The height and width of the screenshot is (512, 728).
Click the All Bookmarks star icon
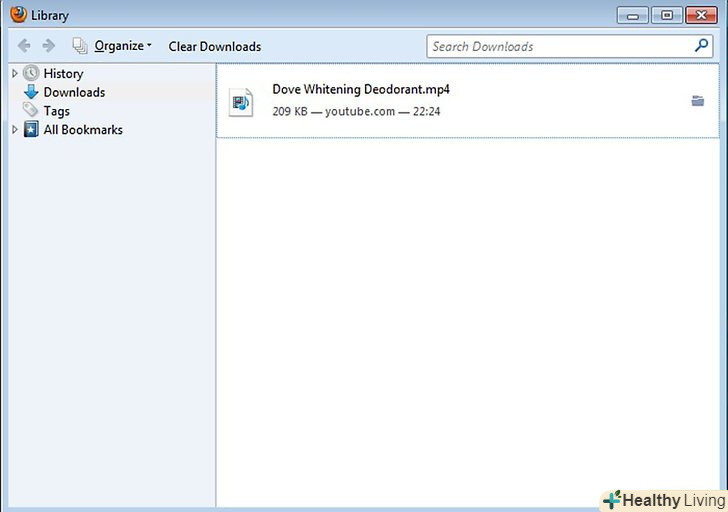[x=31, y=130]
